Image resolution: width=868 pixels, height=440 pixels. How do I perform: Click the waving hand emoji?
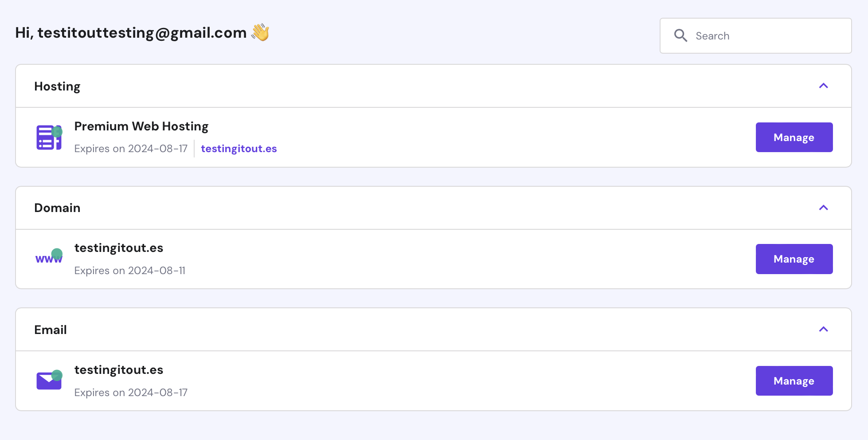[x=261, y=32]
